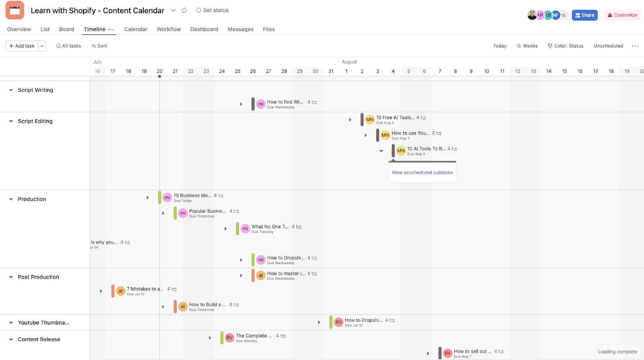Collapse subtasks of 10 AI Tools To R task
The height and width of the screenshot is (360, 644).
[381, 151]
